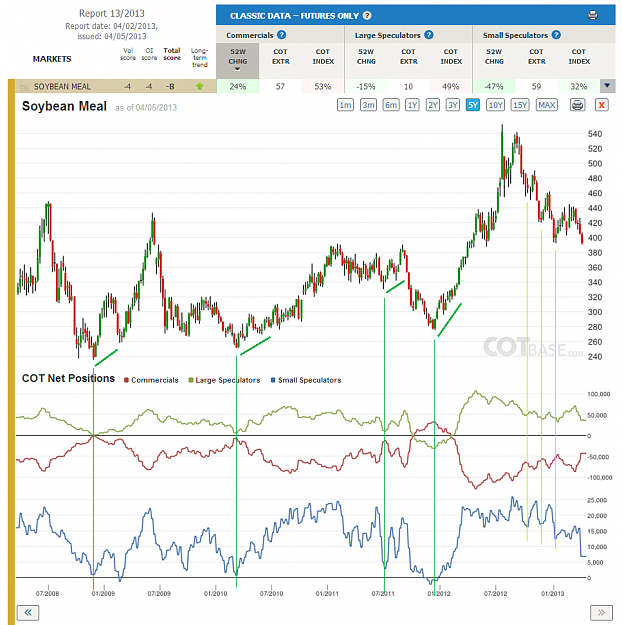Click the Soybean Meal chart title
The width and height of the screenshot is (622, 625).
coord(64,106)
